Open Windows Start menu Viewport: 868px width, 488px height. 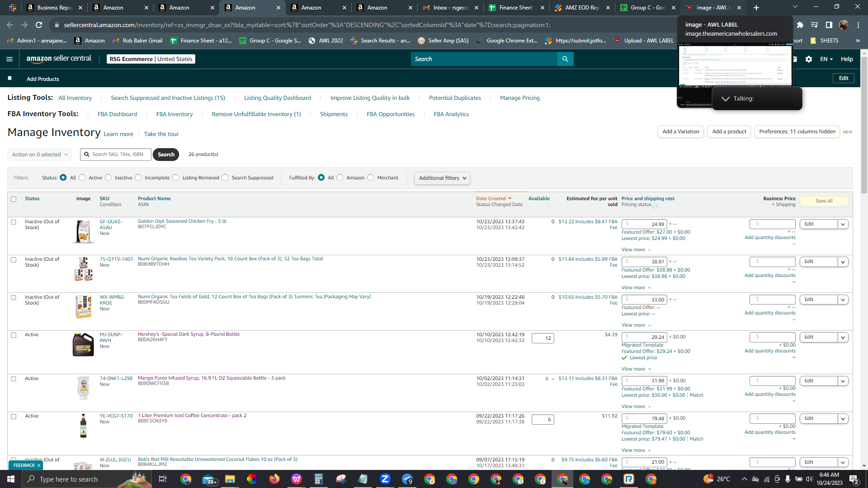[x=11, y=479]
